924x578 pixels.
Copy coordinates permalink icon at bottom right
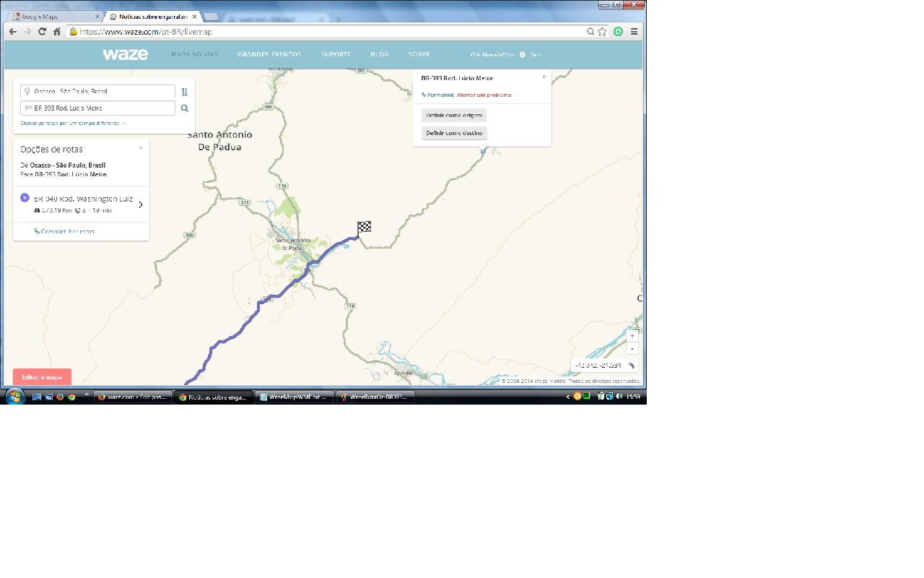coord(632,366)
